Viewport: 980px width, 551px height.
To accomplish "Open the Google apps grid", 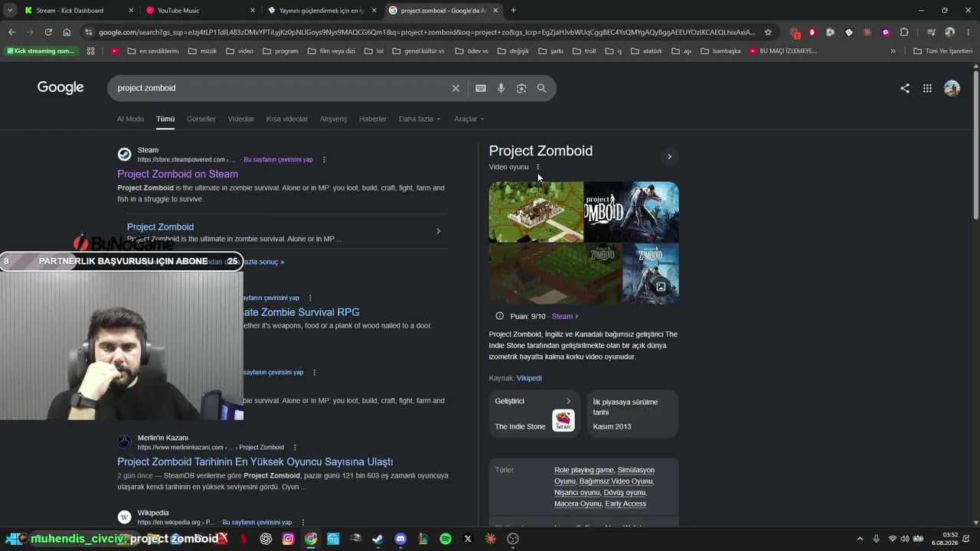I will point(927,88).
